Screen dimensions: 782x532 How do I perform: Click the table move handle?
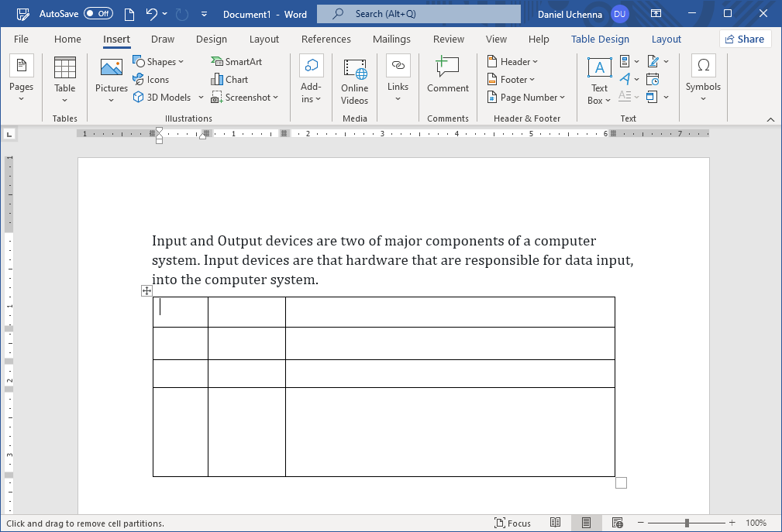click(x=146, y=291)
